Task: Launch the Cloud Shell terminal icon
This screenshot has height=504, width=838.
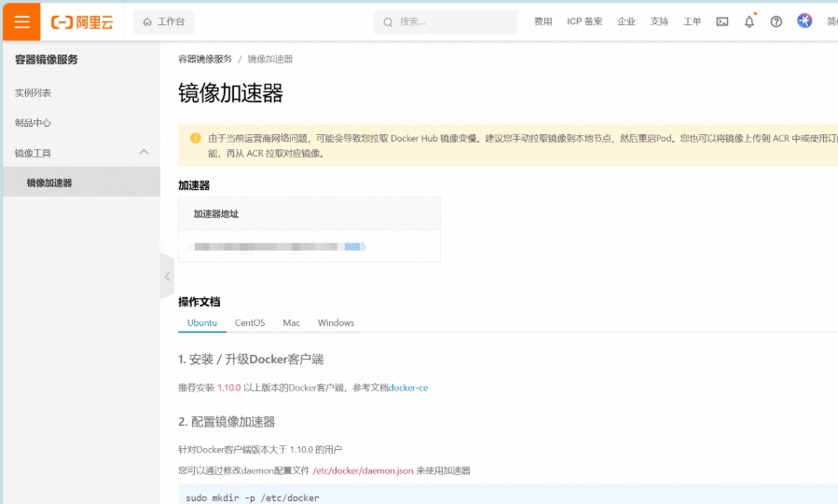Action: click(x=722, y=21)
